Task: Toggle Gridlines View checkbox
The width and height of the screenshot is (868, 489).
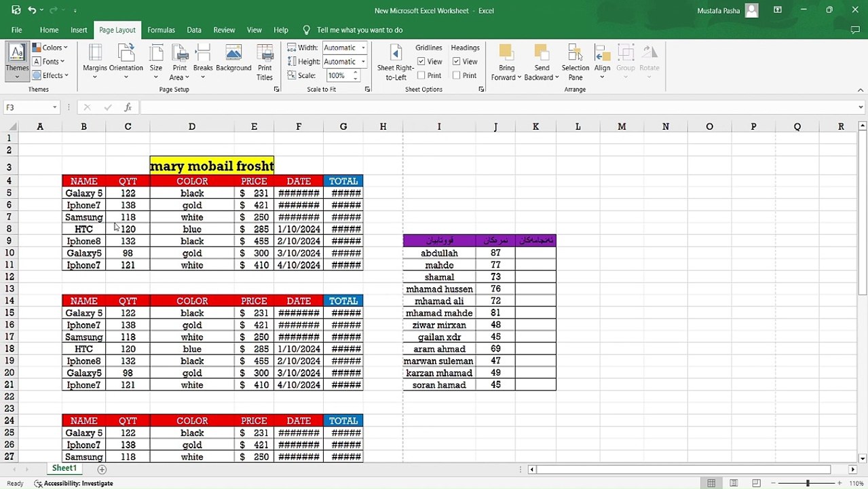Action: (421, 62)
